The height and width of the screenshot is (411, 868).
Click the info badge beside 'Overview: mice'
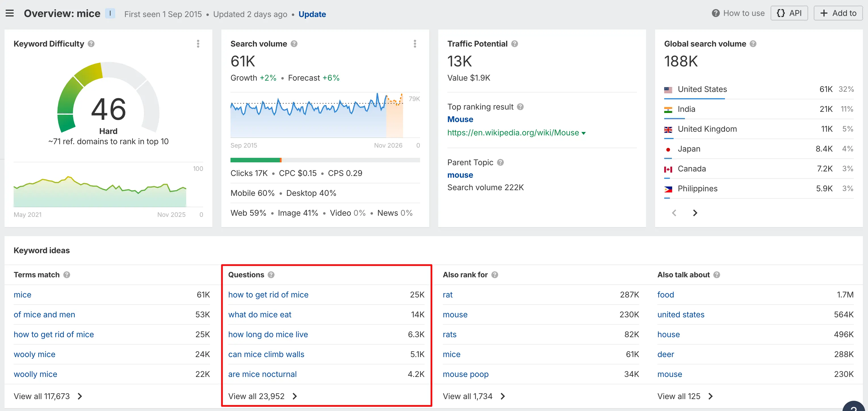click(x=110, y=13)
